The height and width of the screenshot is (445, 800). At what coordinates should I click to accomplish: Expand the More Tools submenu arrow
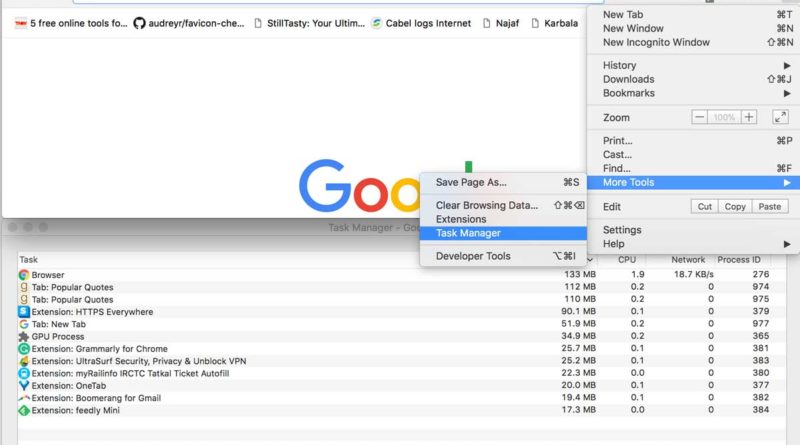[x=787, y=183]
